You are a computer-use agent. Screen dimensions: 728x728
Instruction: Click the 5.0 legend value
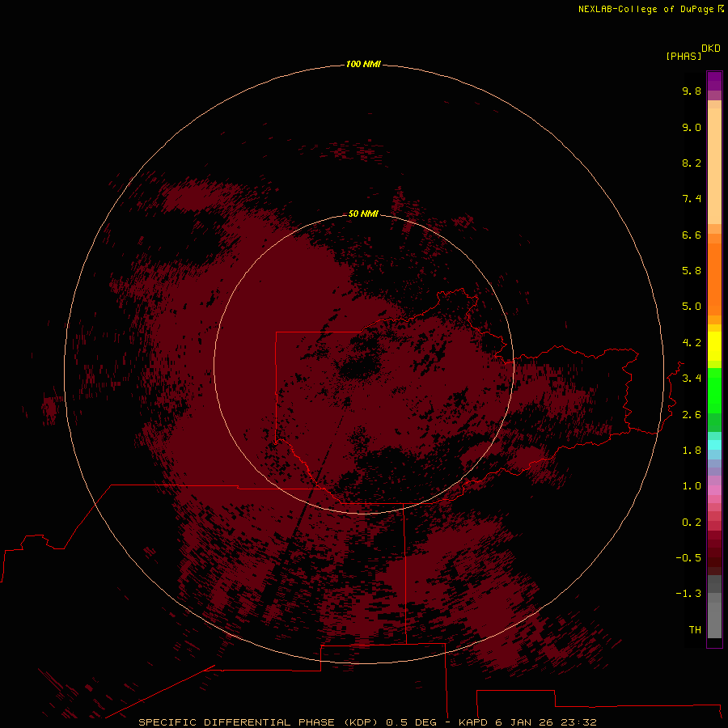692,307
